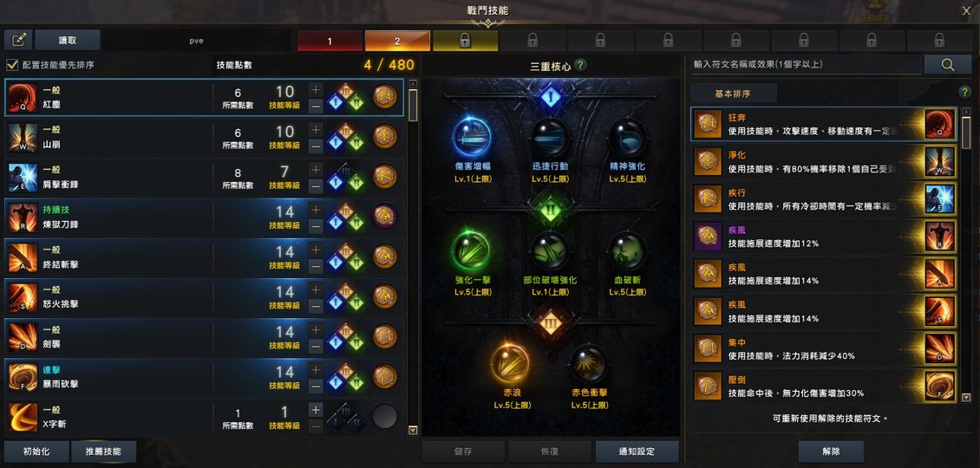
Task: Open the 基本排序 sort dropdown
Action: pyautogui.click(x=734, y=94)
